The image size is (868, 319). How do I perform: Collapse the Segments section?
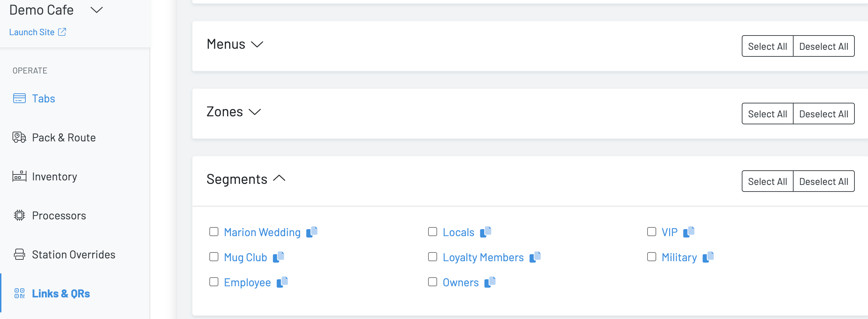[279, 179]
